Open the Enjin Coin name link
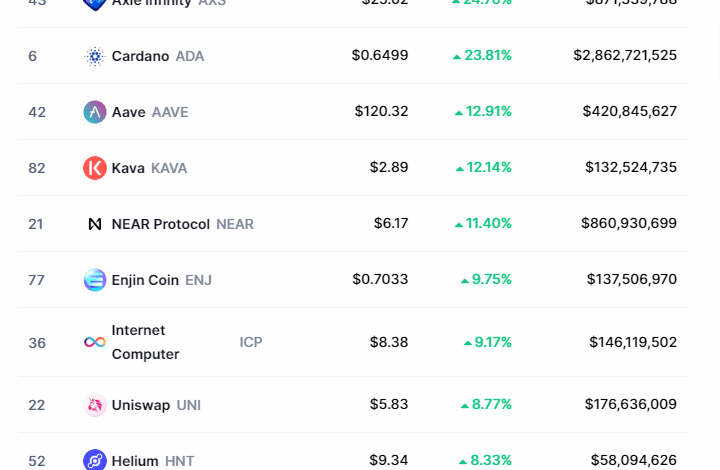720x470 pixels. pyautogui.click(x=145, y=280)
